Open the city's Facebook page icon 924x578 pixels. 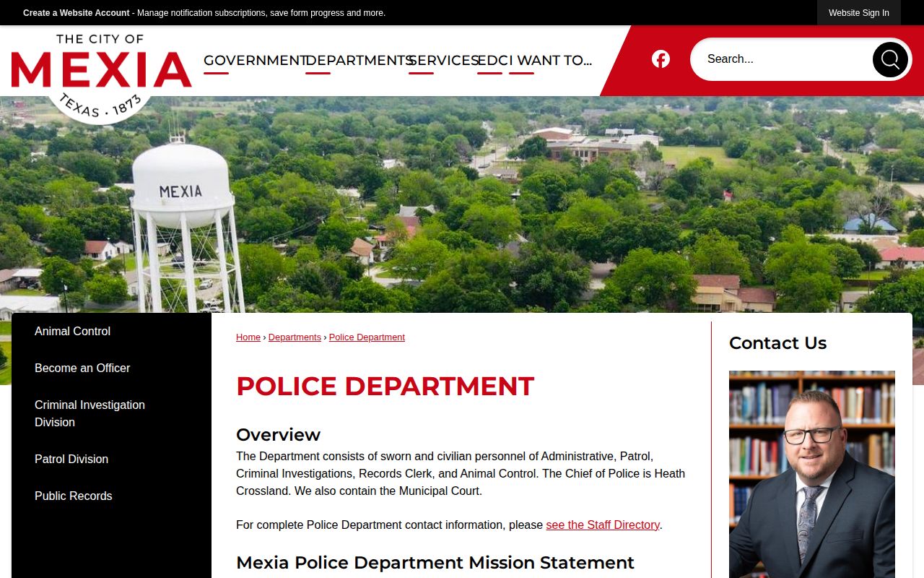point(661,59)
